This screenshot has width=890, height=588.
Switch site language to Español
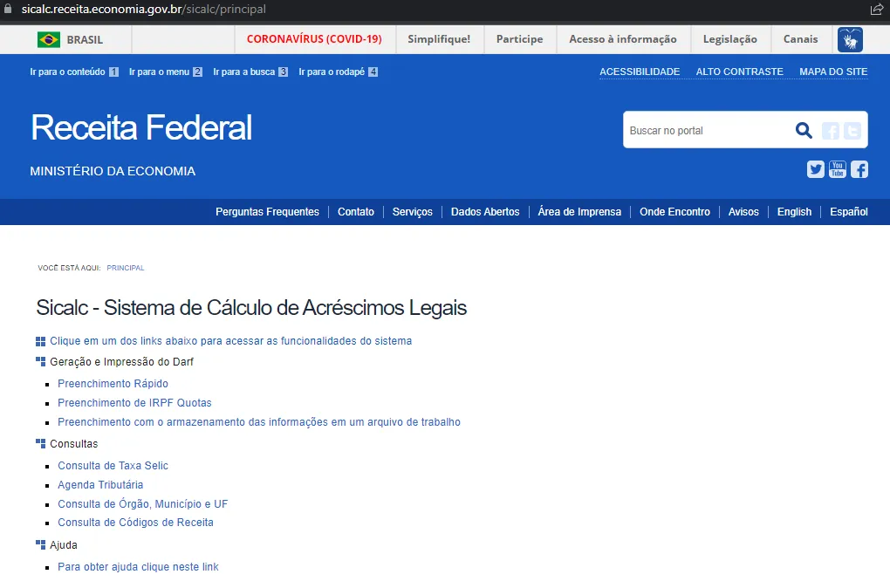[849, 212]
